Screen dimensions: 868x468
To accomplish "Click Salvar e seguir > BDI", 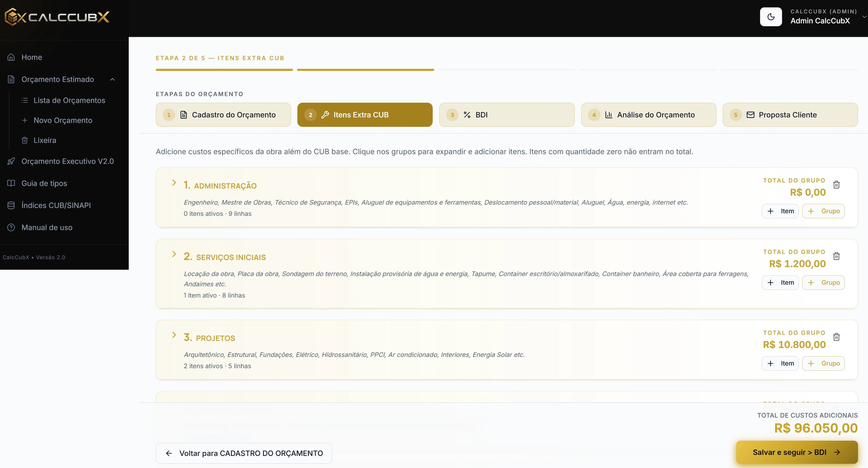I will point(797,453).
